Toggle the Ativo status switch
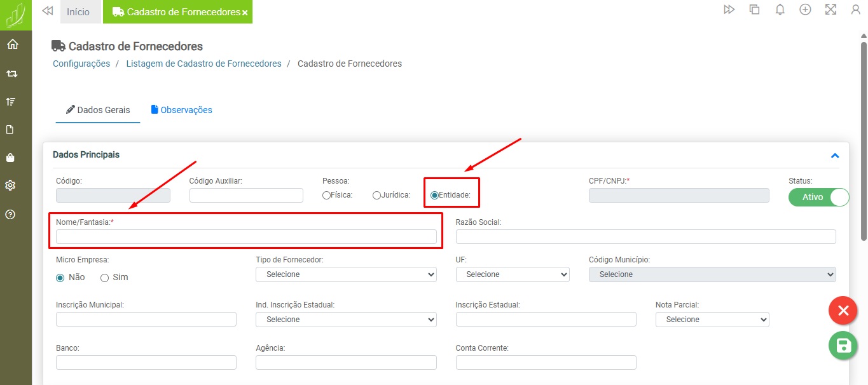 point(818,197)
